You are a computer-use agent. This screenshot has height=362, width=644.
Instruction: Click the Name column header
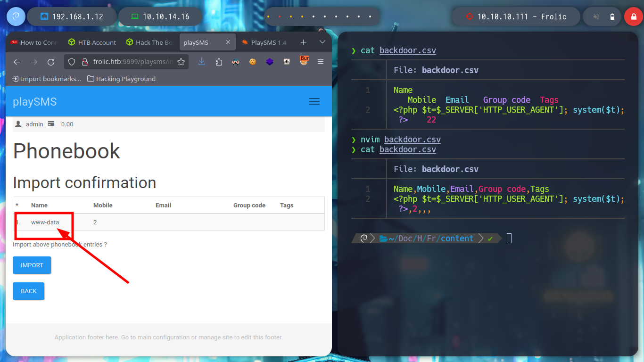click(39, 206)
